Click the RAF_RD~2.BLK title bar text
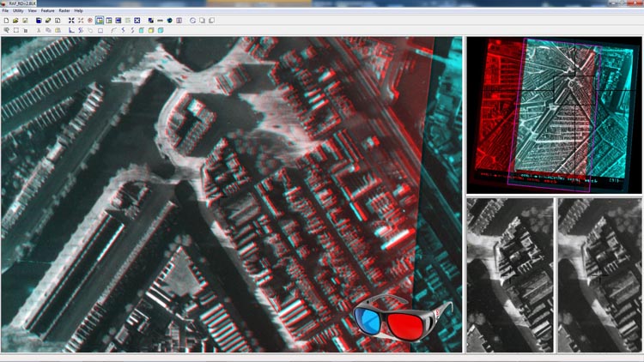The height and width of the screenshot is (362, 644). (22, 3)
